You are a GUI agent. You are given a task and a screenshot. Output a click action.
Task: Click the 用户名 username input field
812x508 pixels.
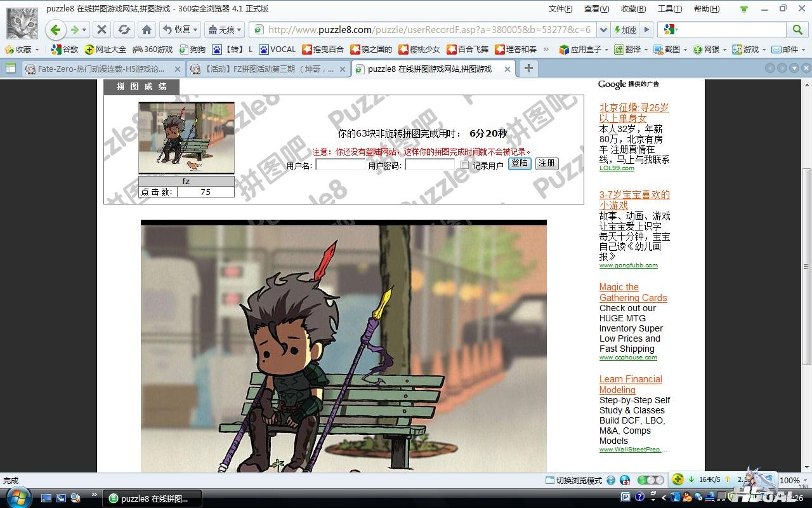pyautogui.click(x=340, y=164)
